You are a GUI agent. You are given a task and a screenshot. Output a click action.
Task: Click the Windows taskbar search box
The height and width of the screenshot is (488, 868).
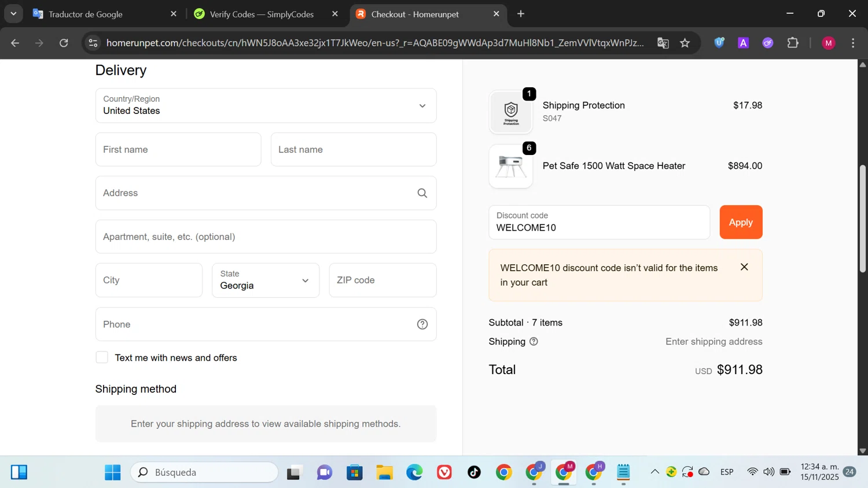(x=204, y=472)
